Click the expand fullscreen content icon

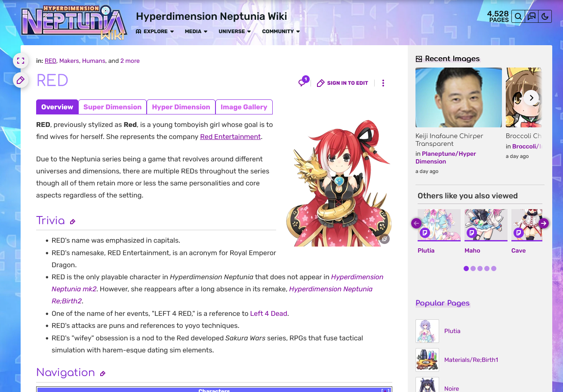pos(21,61)
